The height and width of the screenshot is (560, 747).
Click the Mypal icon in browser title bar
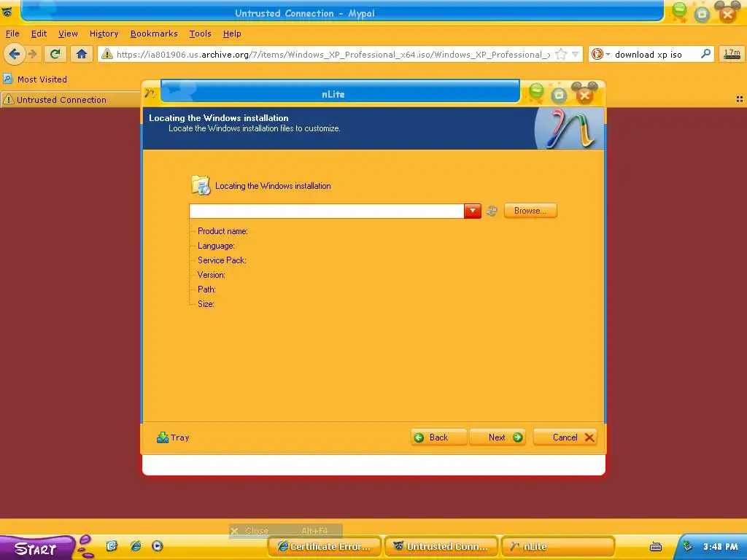[7, 12]
